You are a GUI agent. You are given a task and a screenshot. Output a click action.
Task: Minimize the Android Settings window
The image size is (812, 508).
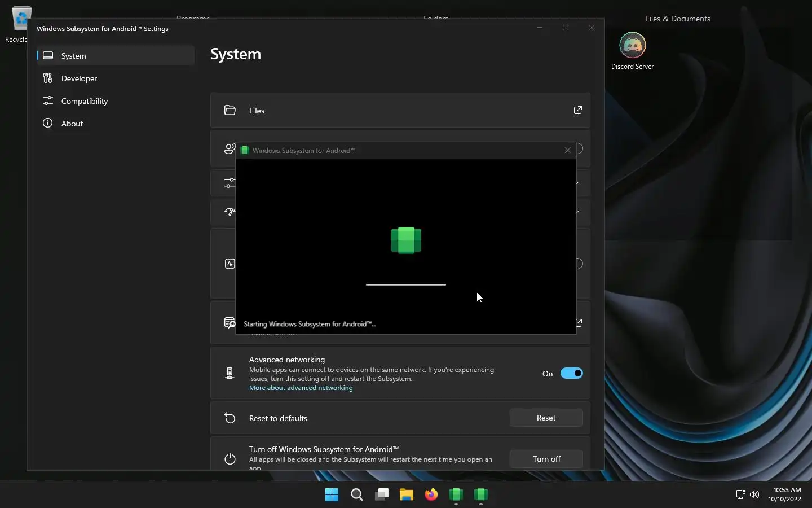[x=540, y=28]
